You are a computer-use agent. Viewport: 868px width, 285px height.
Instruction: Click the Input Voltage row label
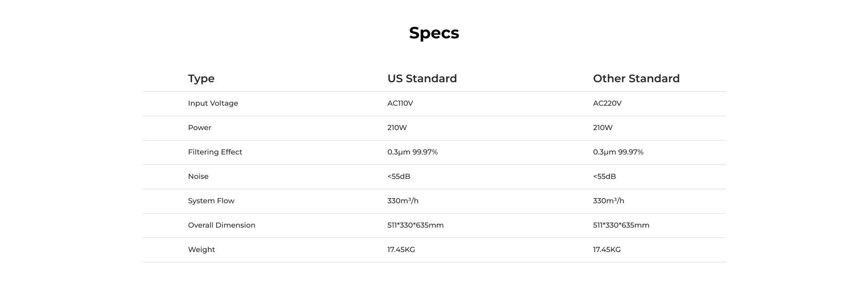[x=213, y=103]
